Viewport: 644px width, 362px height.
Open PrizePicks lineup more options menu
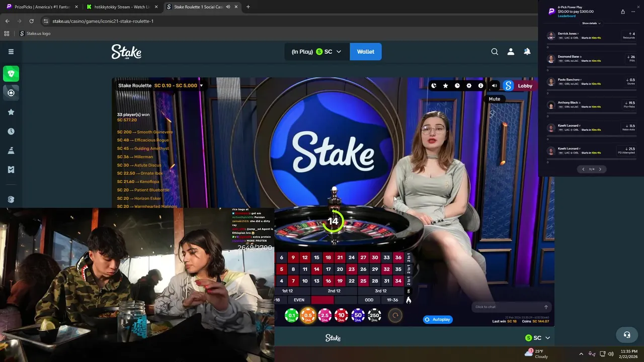633,12
